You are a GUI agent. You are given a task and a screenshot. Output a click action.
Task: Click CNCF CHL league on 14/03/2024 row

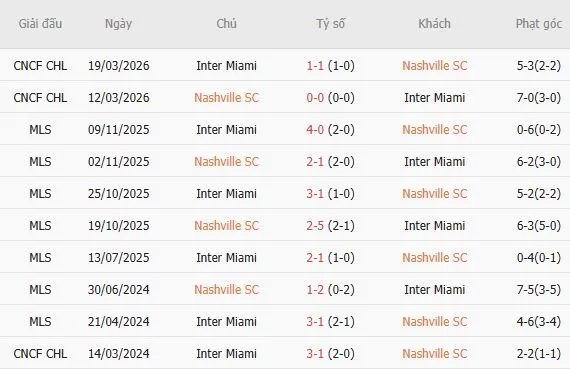point(40,354)
